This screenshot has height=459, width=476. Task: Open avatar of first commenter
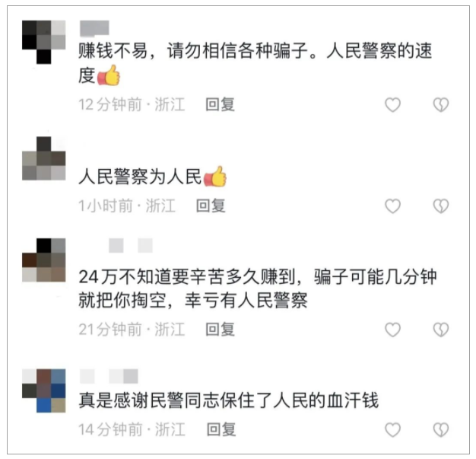pyautogui.click(x=43, y=43)
